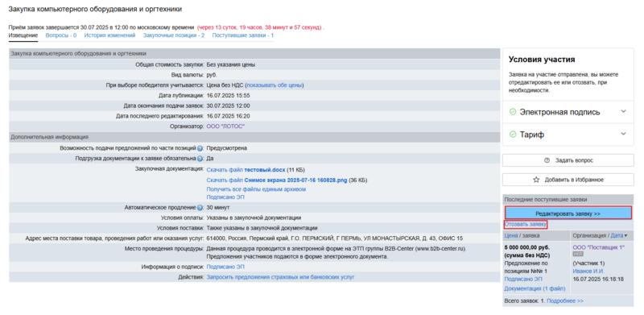This screenshot has width=644, height=315.
Task: Open ООО "Поставщик 1" organization link
Action: click(598, 247)
